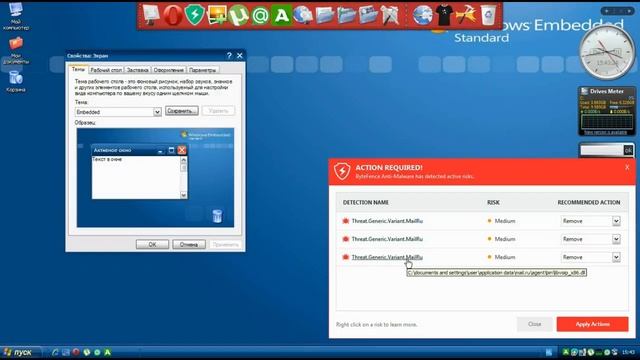Click the theme preview sample image

(x=155, y=178)
